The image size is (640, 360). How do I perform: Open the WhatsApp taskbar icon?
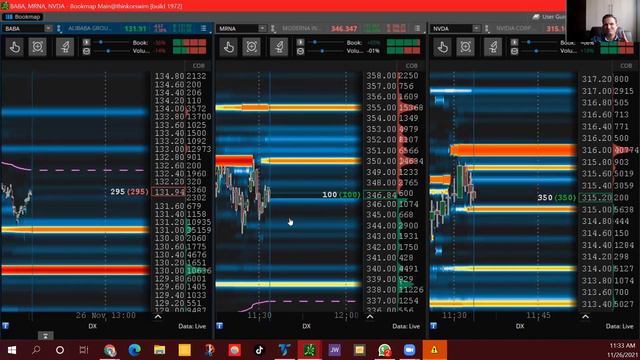(x=384, y=350)
